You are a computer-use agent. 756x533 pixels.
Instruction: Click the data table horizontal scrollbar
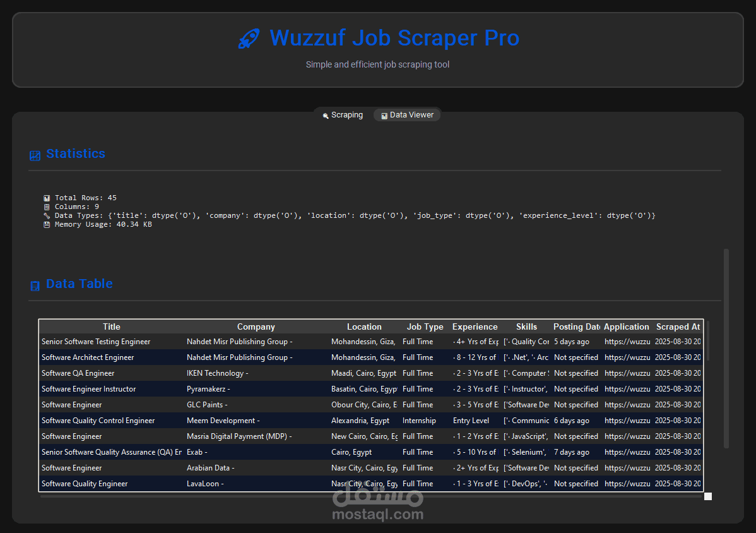coord(371,496)
